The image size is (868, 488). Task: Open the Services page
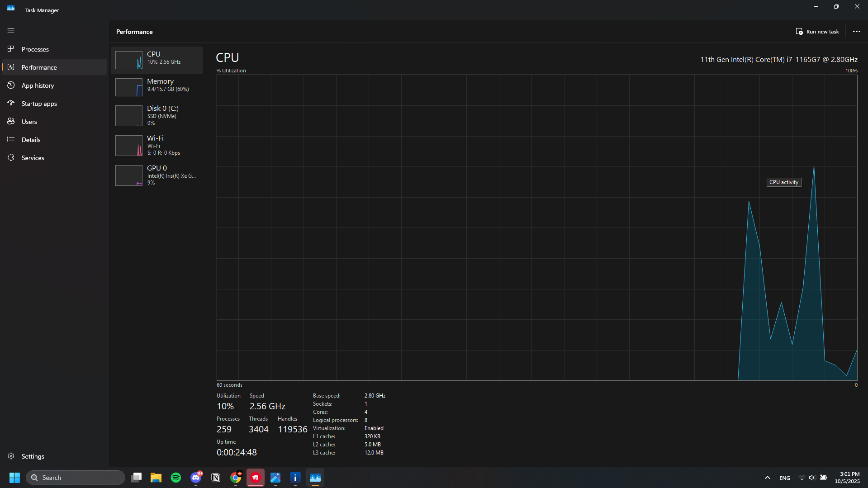coord(54,157)
